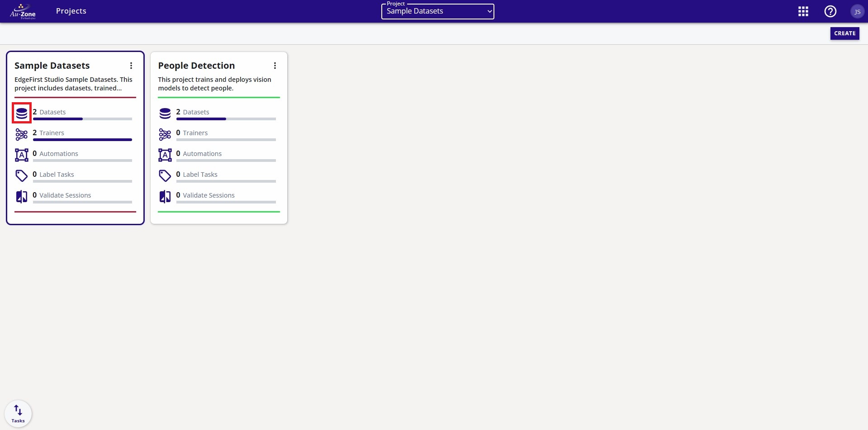Click the Au-Zone logo
This screenshot has width=868, height=430.
(x=23, y=11)
